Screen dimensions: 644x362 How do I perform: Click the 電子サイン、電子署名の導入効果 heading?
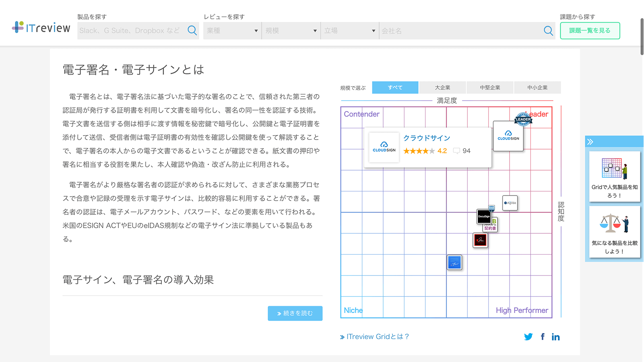point(138,280)
